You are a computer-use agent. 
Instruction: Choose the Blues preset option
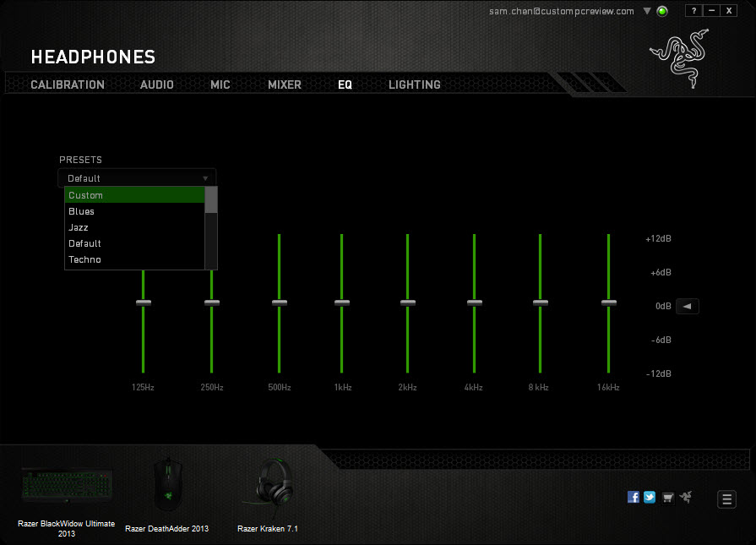(134, 211)
